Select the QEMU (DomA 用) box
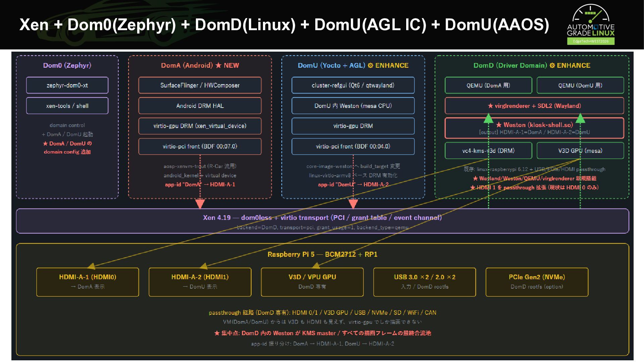The width and height of the screenshot is (644, 362). click(488, 85)
